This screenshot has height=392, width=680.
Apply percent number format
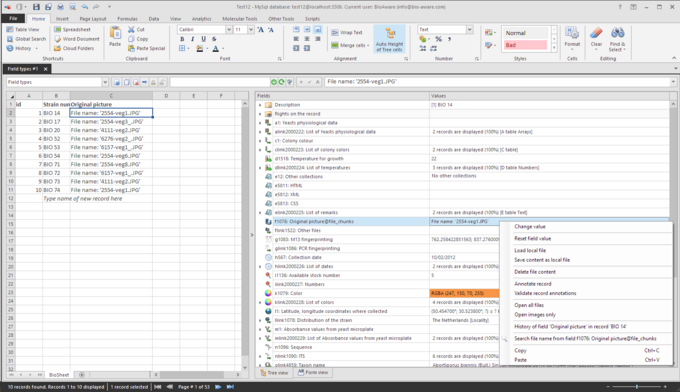(x=438, y=39)
